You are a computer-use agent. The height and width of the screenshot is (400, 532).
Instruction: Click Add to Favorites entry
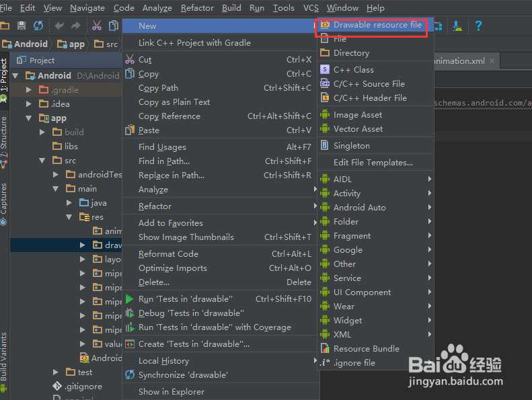(220, 223)
